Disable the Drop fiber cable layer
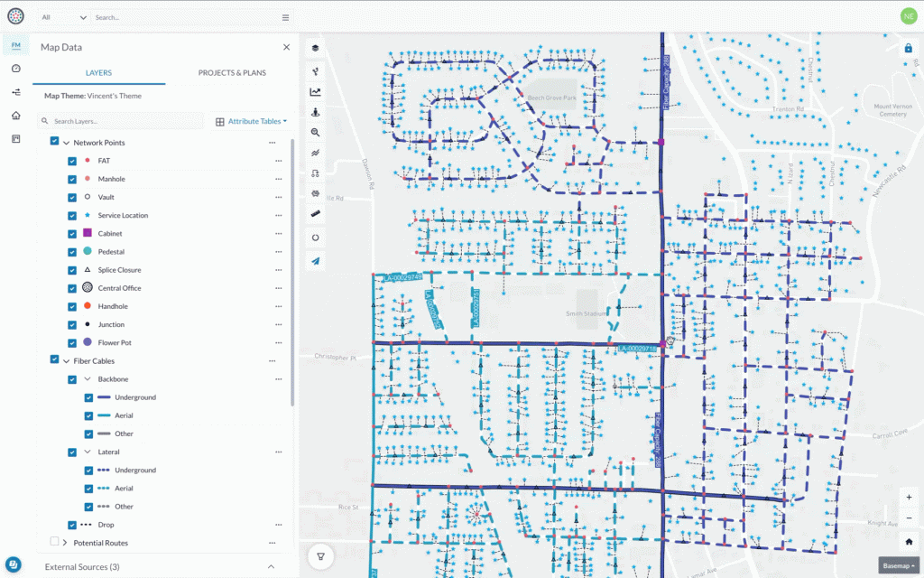Image resolution: width=924 pixels, height=578 pixels. coord(73,525)
